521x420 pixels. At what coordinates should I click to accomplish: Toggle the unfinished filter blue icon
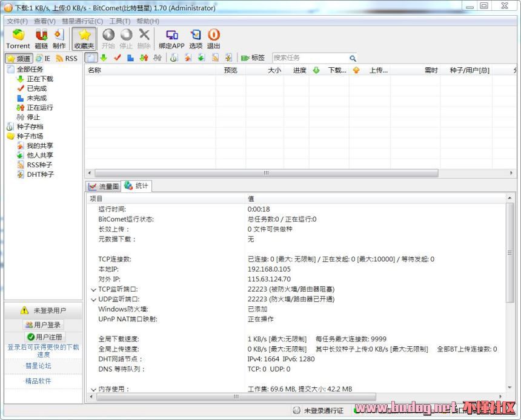tap(130, 57)
